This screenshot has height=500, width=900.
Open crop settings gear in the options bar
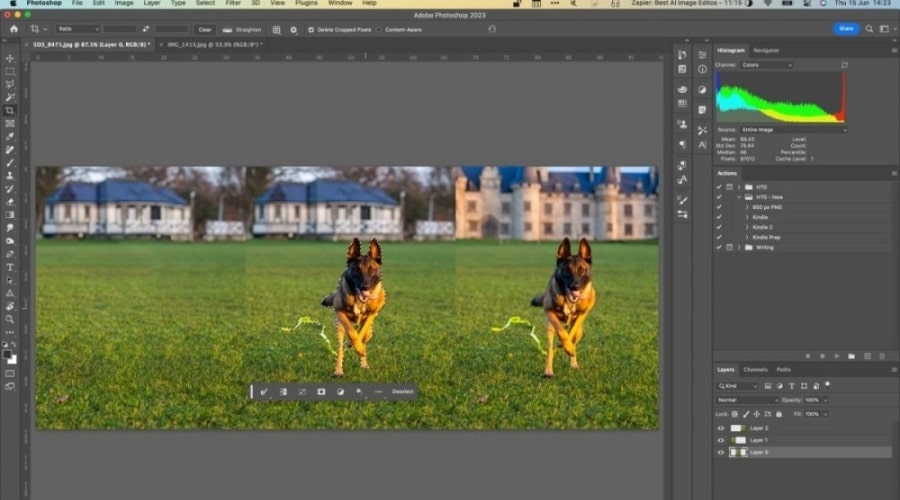tap(293, 29)
